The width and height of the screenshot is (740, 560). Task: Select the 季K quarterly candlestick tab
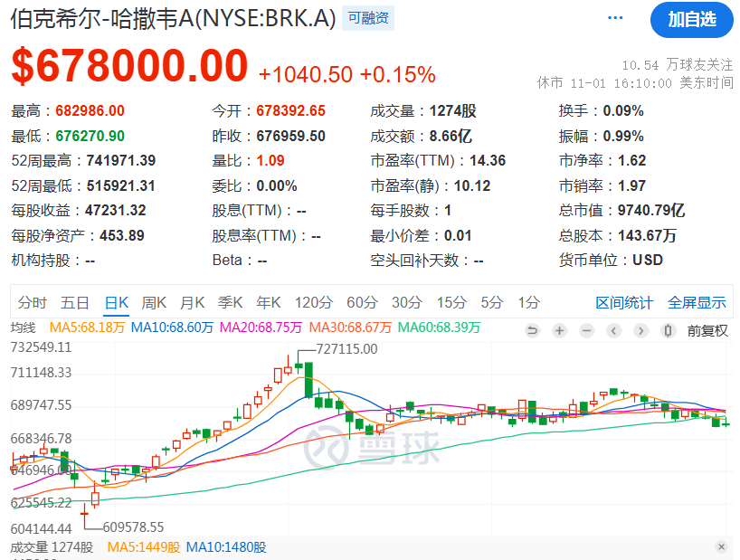click(231, 302)
